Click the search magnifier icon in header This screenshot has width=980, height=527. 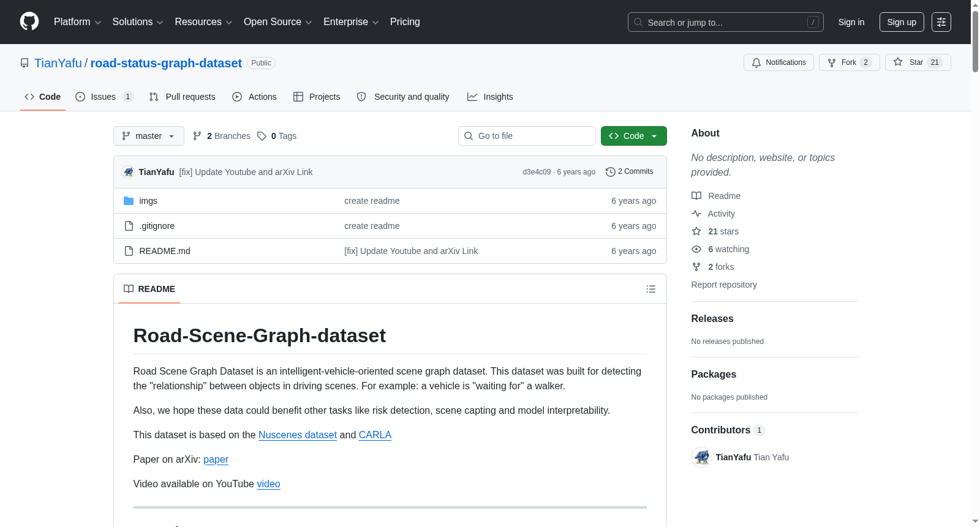[638, 22]
